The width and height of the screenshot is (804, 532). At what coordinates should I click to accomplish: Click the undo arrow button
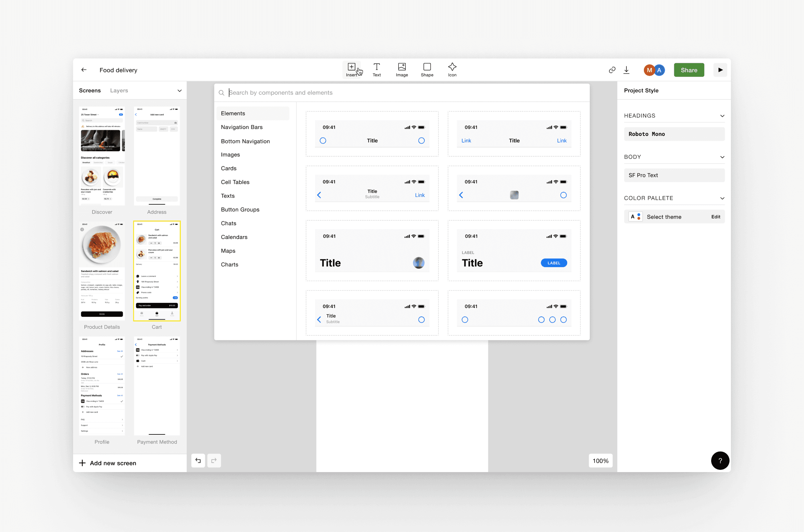[198, 460]
